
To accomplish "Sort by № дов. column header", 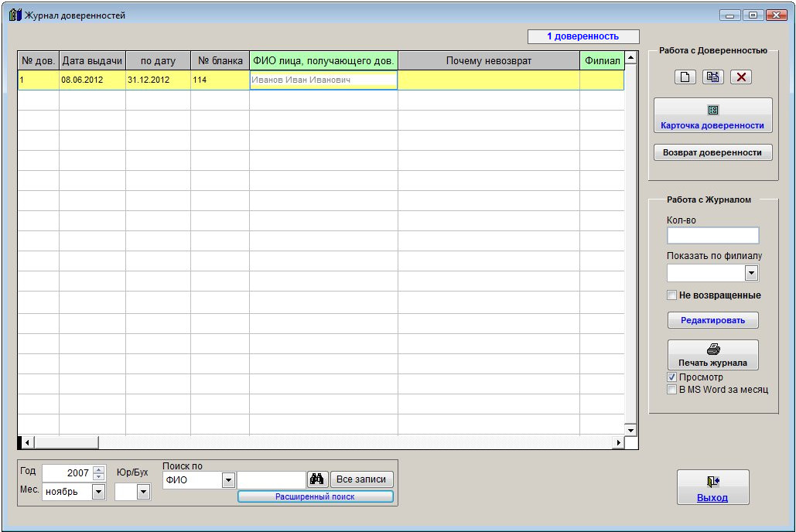I will [x=39, y=61].
